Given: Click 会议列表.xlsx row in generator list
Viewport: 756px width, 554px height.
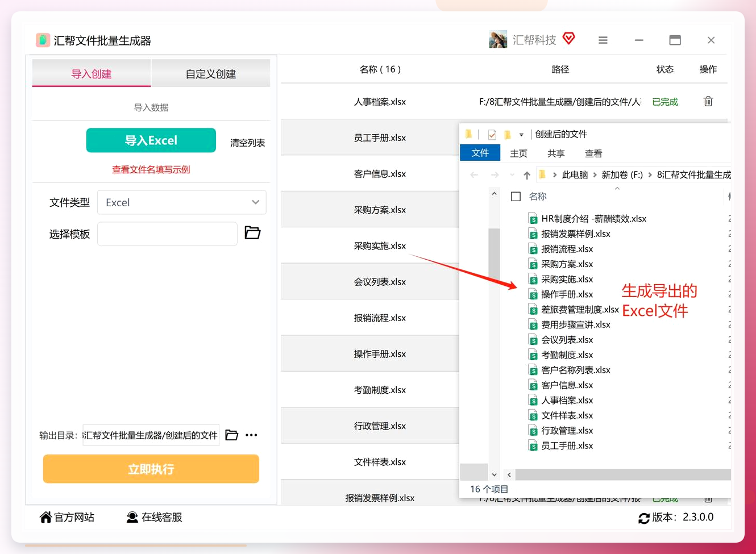Looking at the screenshot, I should click(370, 282).
